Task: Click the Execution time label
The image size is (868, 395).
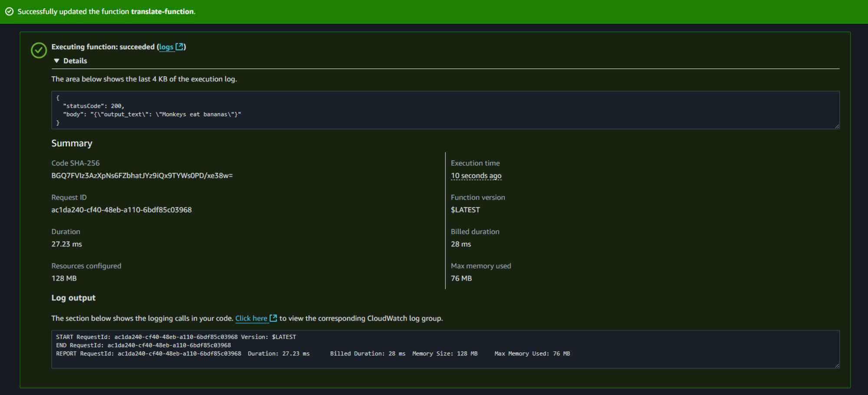Action: pyautogui.click(x=475, y=163)
